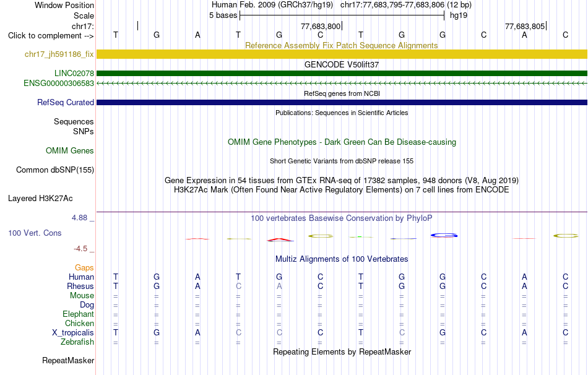588x375 pixels.
Task: Click the Zebrafish species label
Action: tap(77, 342)
